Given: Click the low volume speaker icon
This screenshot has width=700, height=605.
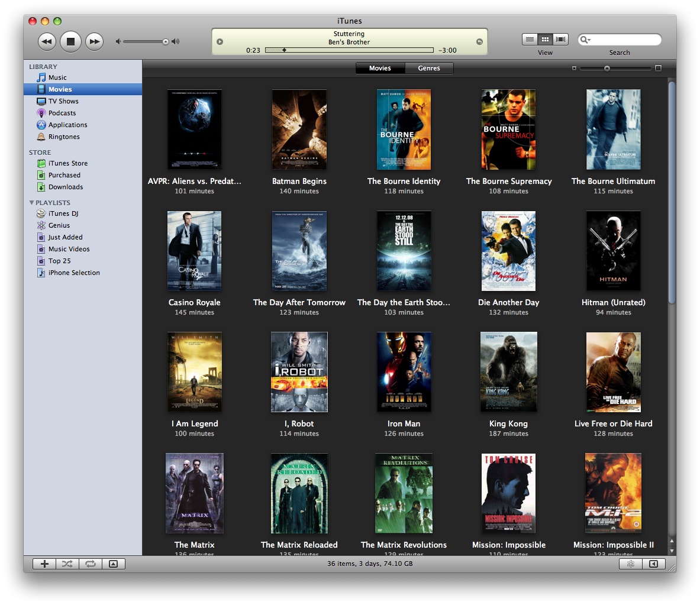Looking at the screenshot, I should pos(118,41).
